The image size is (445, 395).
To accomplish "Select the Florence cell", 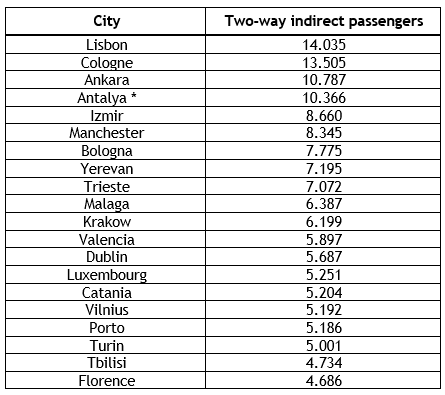I will pyautogui.click(x=107, y=381).
